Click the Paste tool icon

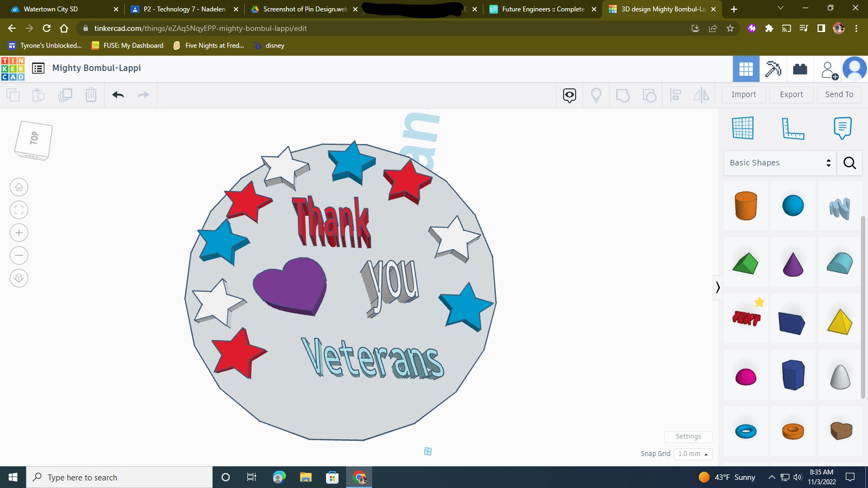(38, 95)
